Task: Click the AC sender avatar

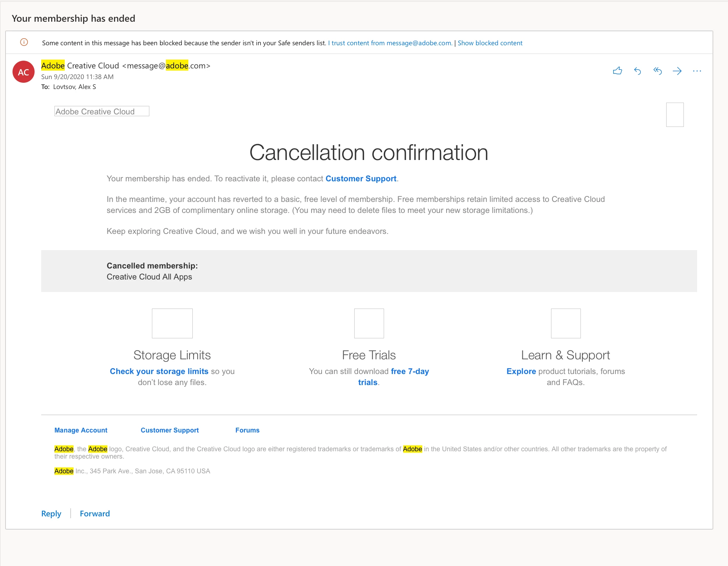Action: click(24, 72)
